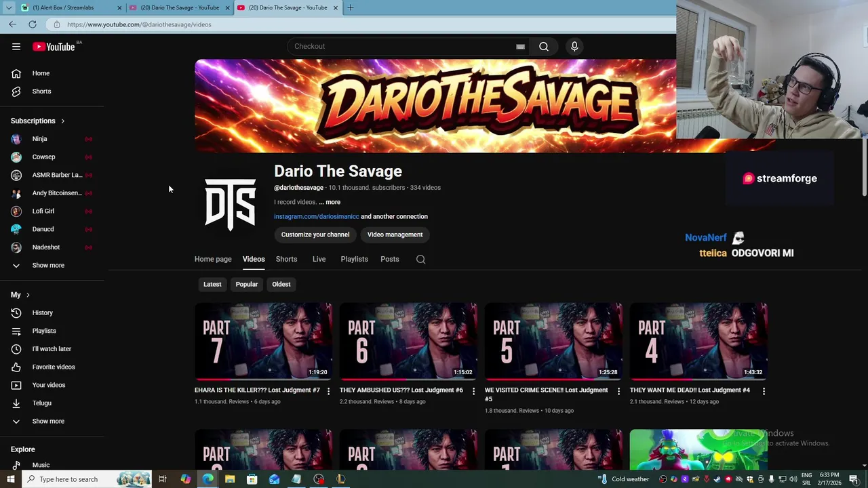This screenshot has width=868, height=488.
Task: Switch to Alert Box / Streamlabs browser tab
Action: [x=71, y=7]
